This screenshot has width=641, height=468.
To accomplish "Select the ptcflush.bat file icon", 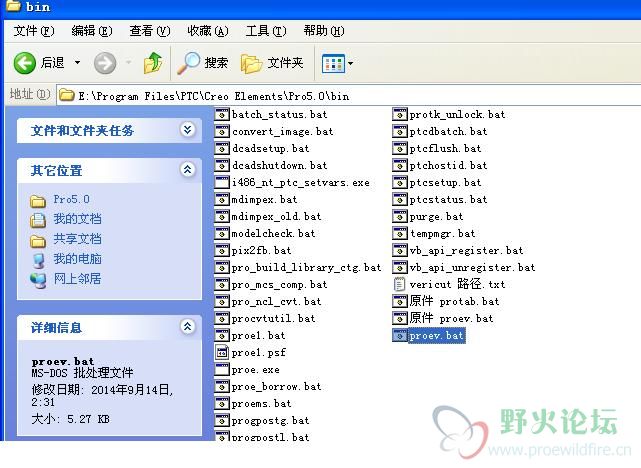I will (x=399, y=148).
